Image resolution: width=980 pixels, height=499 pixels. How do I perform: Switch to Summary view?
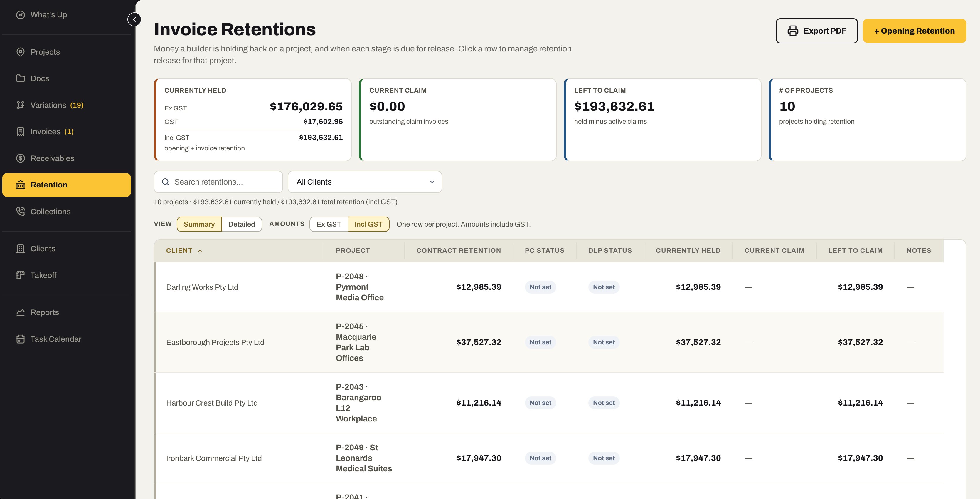(x=199, y=224)
